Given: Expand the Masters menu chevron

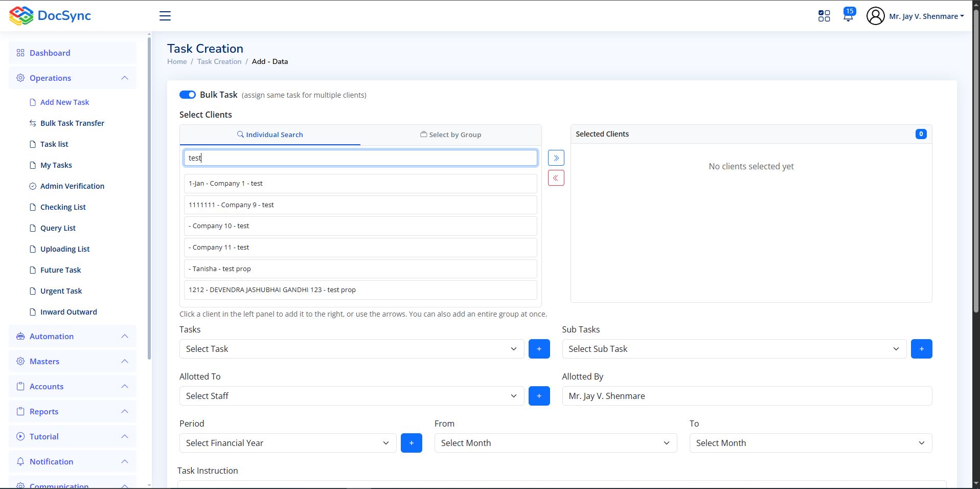Looking at the screenshot, I should pos(125,361).
